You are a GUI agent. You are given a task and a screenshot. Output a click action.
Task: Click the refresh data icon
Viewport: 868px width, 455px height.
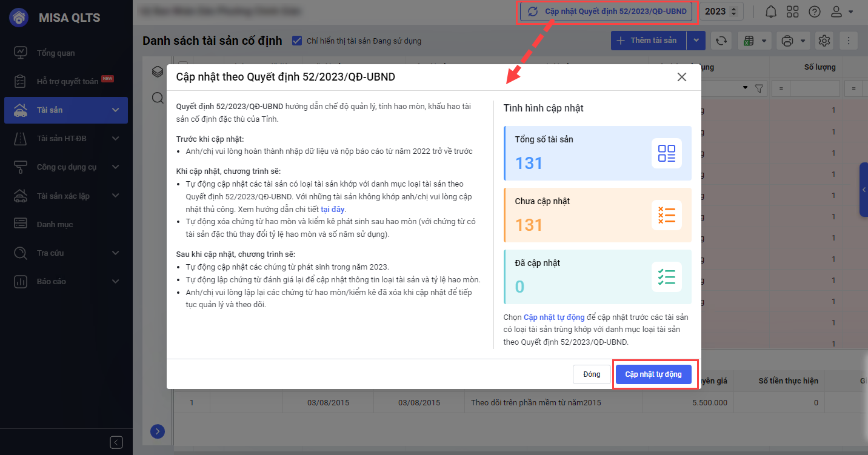coord(721,41)
